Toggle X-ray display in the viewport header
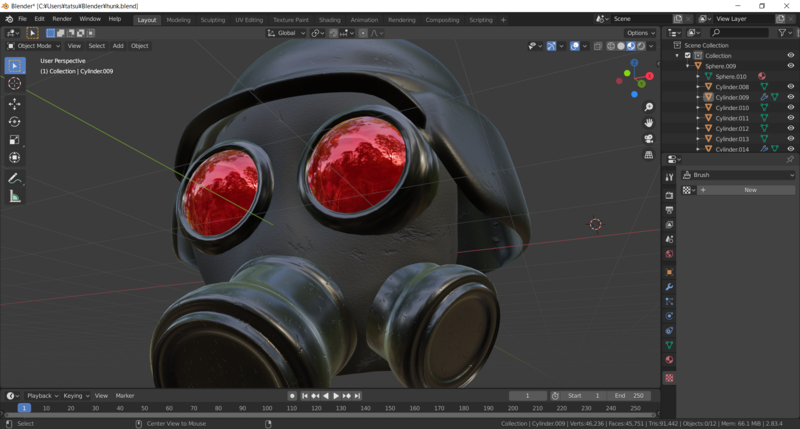The height and width of the screenshot is (429, 800). pos(598,46)
